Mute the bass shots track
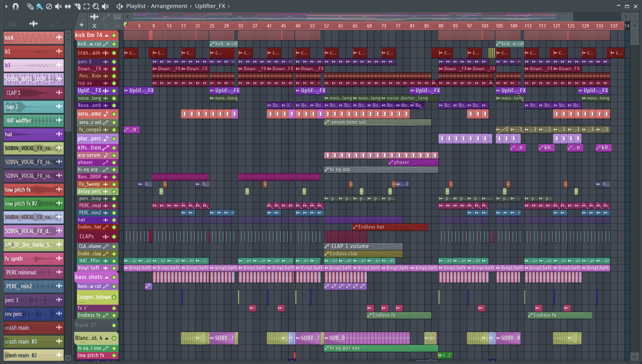 click(x=114, y=277)
